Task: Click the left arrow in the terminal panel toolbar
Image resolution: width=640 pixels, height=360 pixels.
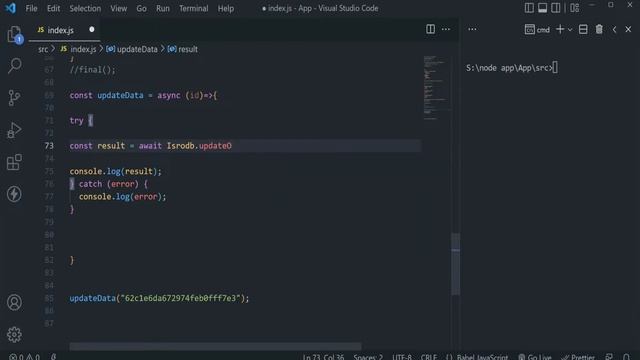Action: [x=614, y=29]
